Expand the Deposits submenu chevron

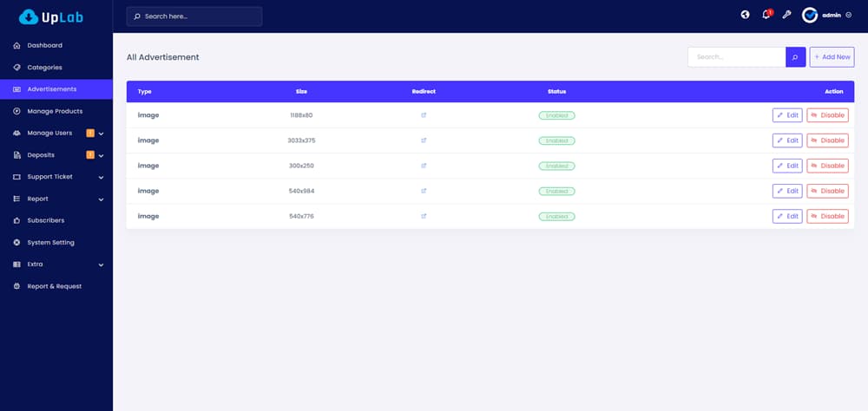pos(102,156)
